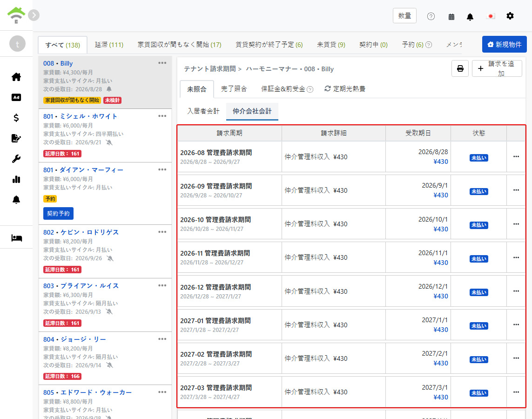Open the wrench maintenance icon
Image resolution: width=532 pixels, height=419 pixels.
tap(16, 159)
